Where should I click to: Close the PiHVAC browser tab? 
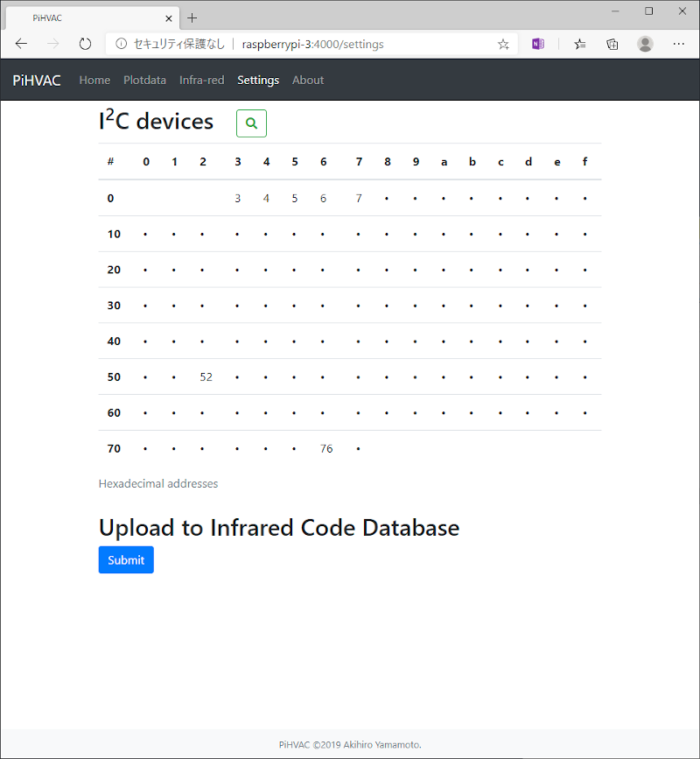click(170, 18)
